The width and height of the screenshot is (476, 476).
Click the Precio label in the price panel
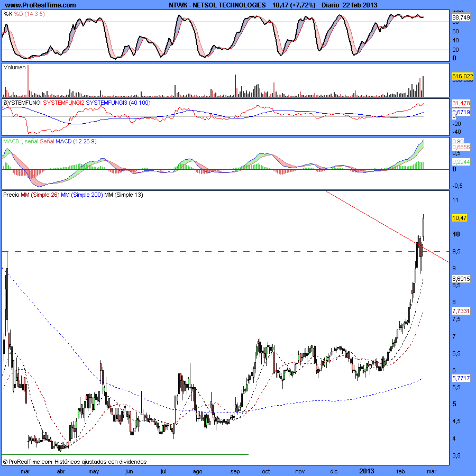pyautogui.click(x=11, y=195)
